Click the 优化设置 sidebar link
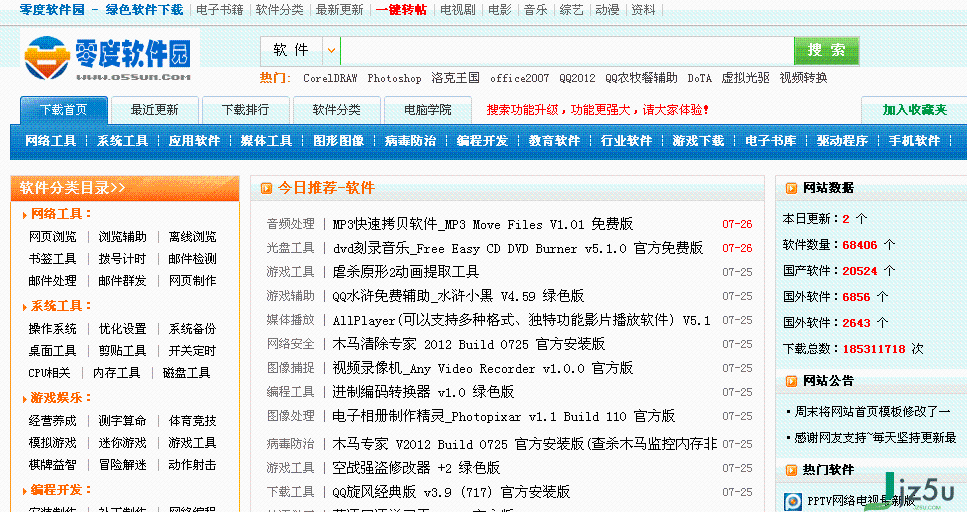This screenshot has width=967, height=512. pos(122,329)
